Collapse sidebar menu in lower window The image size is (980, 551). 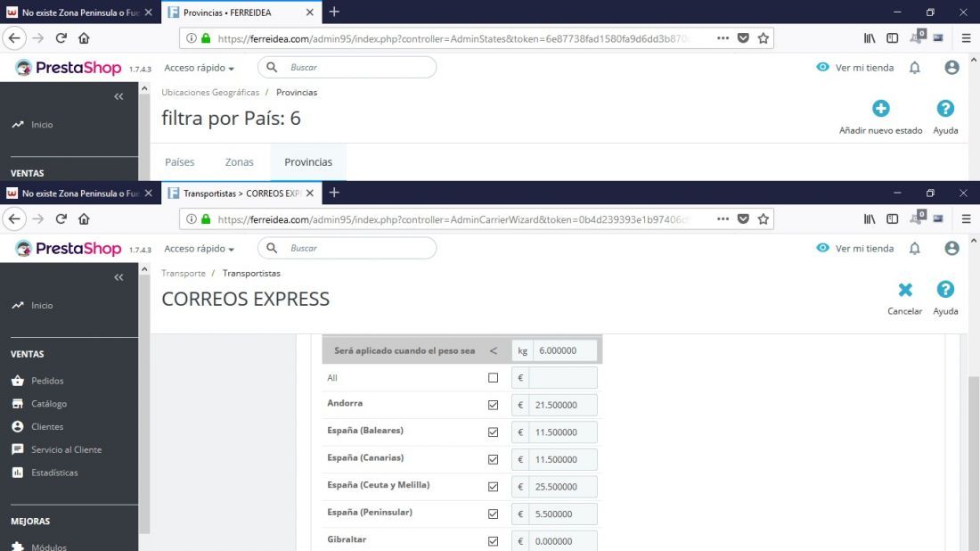(x=118, y=277)
